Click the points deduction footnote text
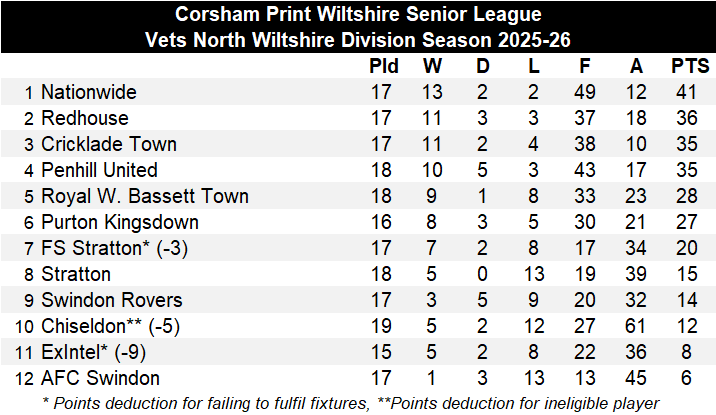 358,402
